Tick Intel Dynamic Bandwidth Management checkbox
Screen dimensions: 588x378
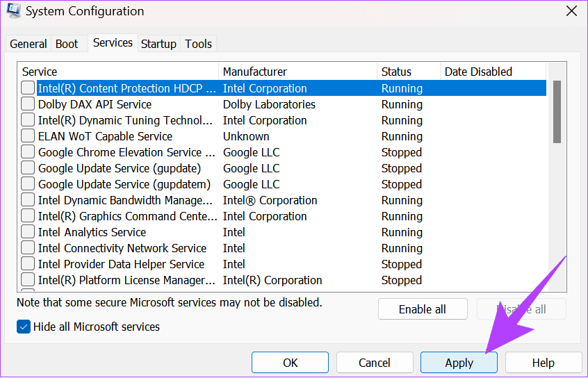click(28, 200)
